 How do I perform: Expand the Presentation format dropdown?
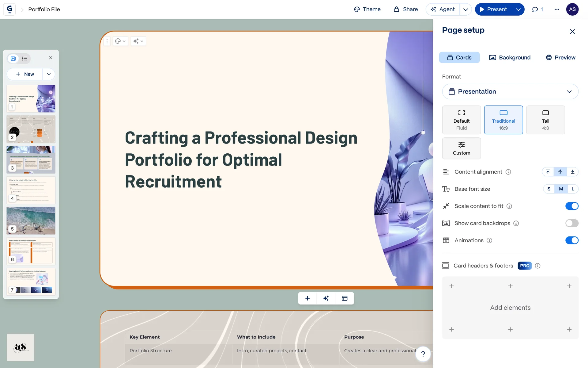[510, 91]
